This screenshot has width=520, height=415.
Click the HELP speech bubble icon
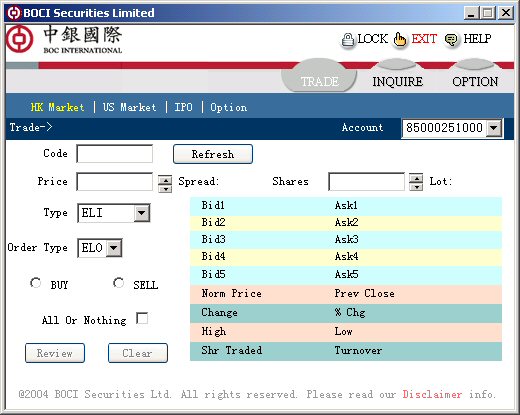452,41
